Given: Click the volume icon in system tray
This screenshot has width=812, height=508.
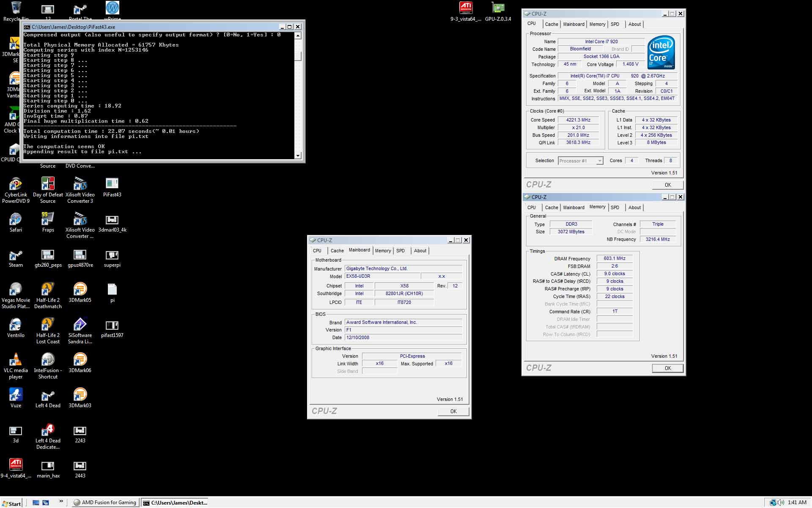Looking at the screenshot, I should click(x=780, y=502).
